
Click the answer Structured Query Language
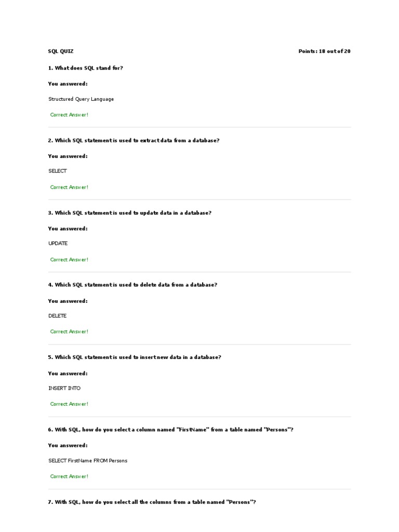point(81,99)
